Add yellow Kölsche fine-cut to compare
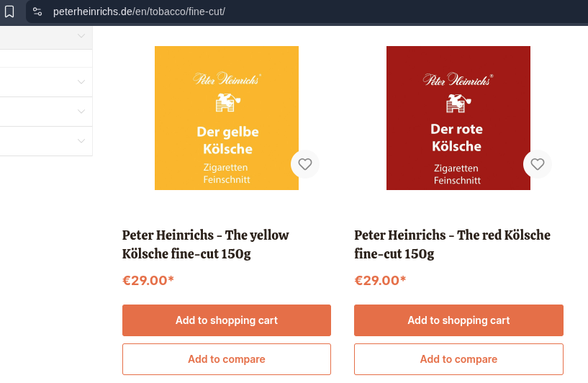588x383 pixels. 227,359
